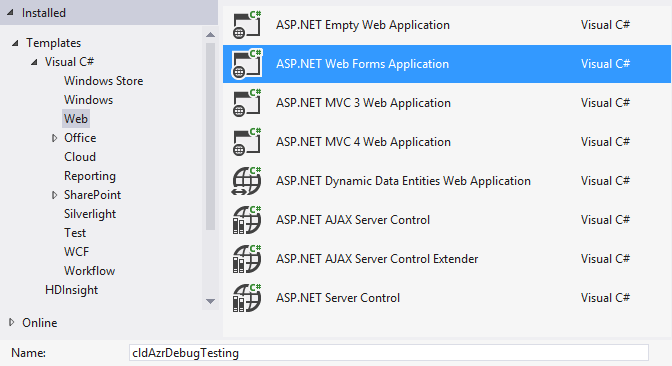Select the HDInsight node
672x366 pixels.
pos(72,290)
